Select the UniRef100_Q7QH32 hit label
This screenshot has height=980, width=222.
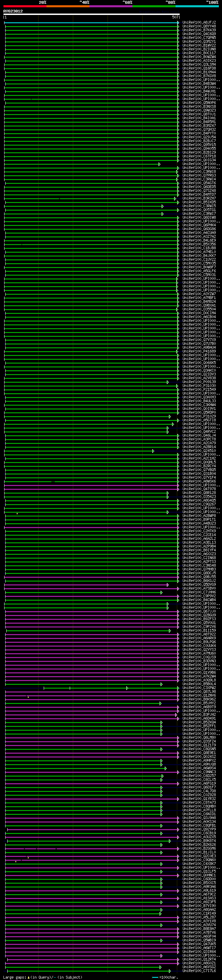click(x=199, y=129)
